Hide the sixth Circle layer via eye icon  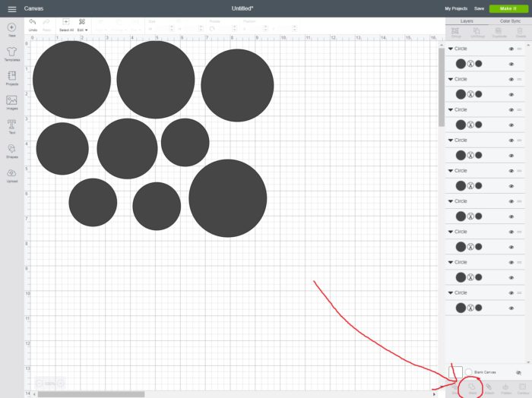(x=511, y=201)
